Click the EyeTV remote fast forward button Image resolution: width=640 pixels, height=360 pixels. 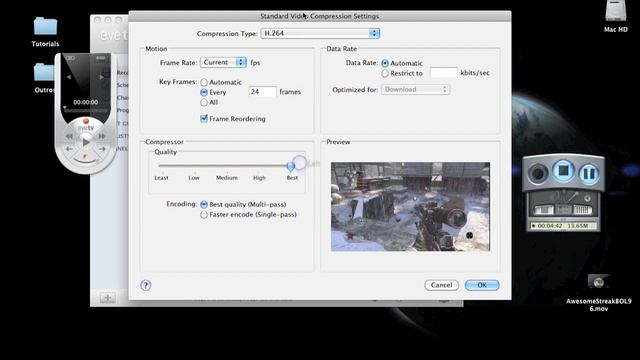102,136
